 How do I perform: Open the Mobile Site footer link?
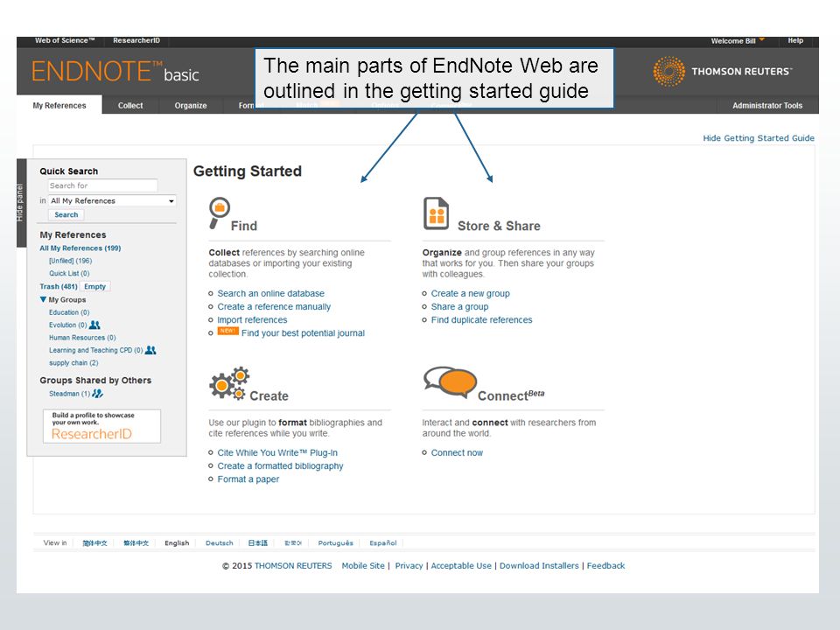pos(363,566)
